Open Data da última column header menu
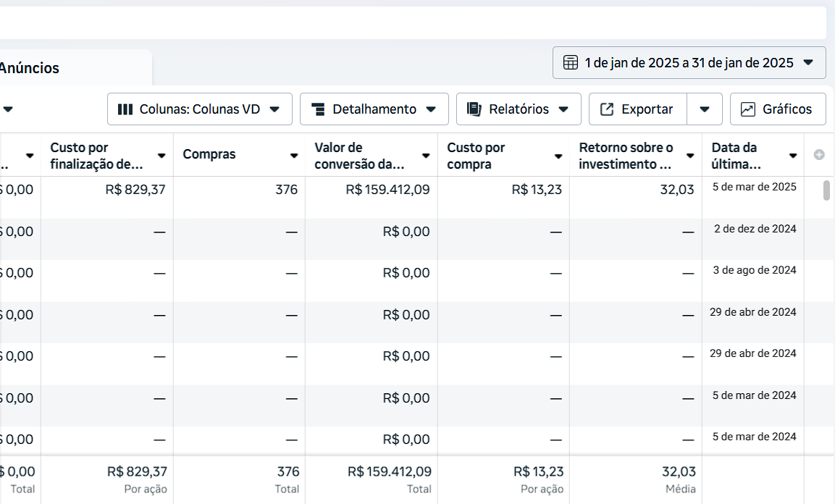The width and height of the screenshot is (835, 504). [x=793, y=156]
